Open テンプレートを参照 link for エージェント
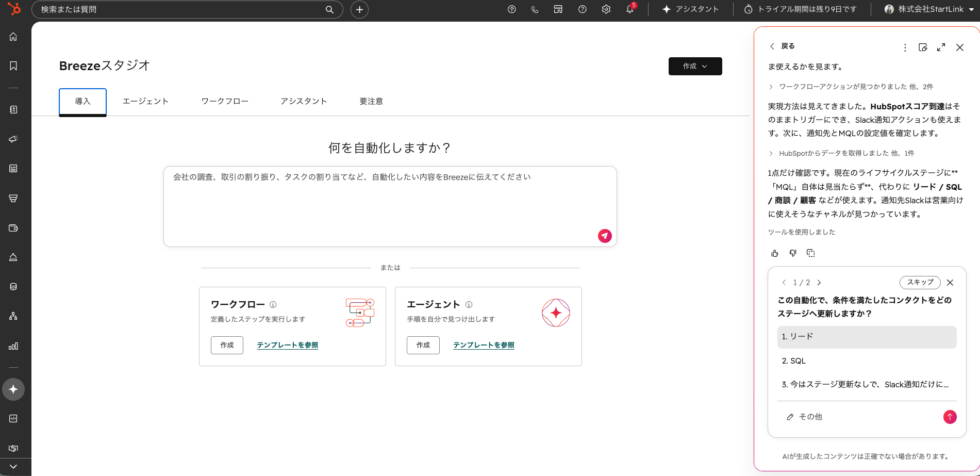The width and height of the screenshot is (980, 476). tap(484, 345)
